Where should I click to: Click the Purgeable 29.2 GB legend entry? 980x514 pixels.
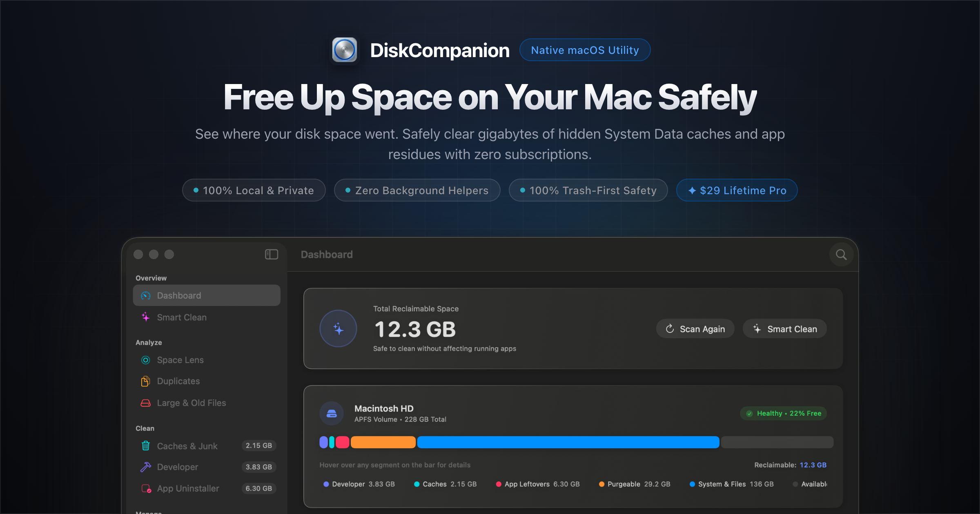click(x=635, y=484)
